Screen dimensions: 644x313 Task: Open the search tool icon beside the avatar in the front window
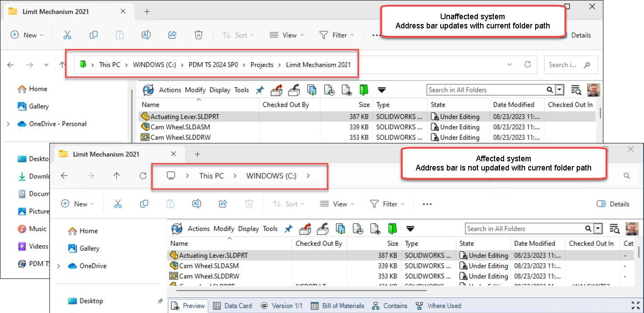[x=614, y=229]
